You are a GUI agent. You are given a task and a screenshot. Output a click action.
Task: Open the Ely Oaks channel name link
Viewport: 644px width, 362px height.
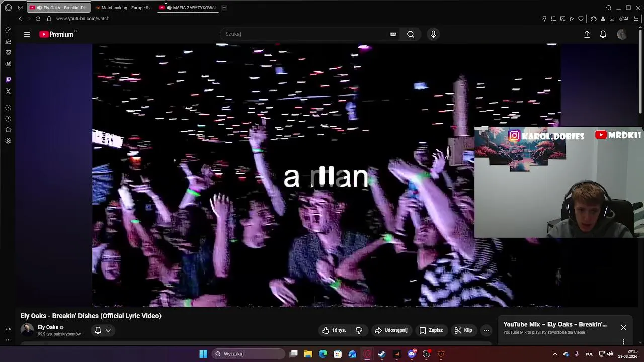pyautogui.click(x=48, y=327)
